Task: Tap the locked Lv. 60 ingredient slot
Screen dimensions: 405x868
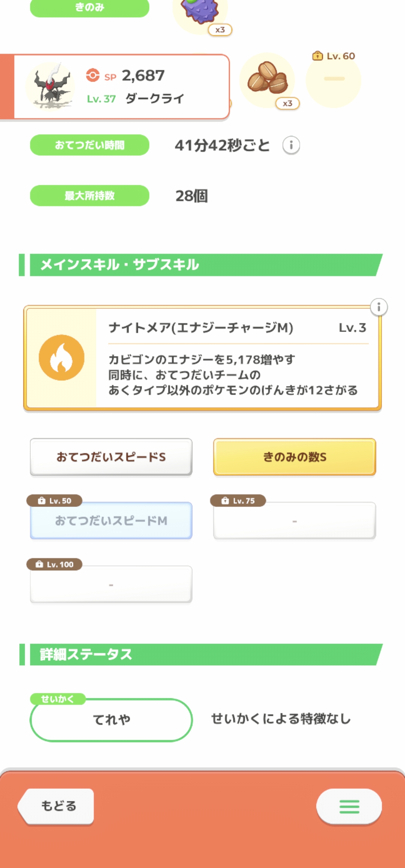Action: tap(333, 79)
